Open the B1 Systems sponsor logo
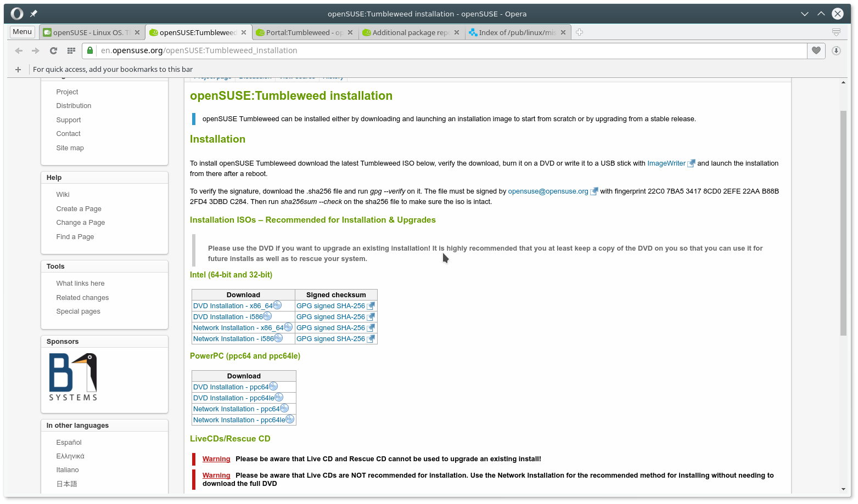 coord(73,377)
